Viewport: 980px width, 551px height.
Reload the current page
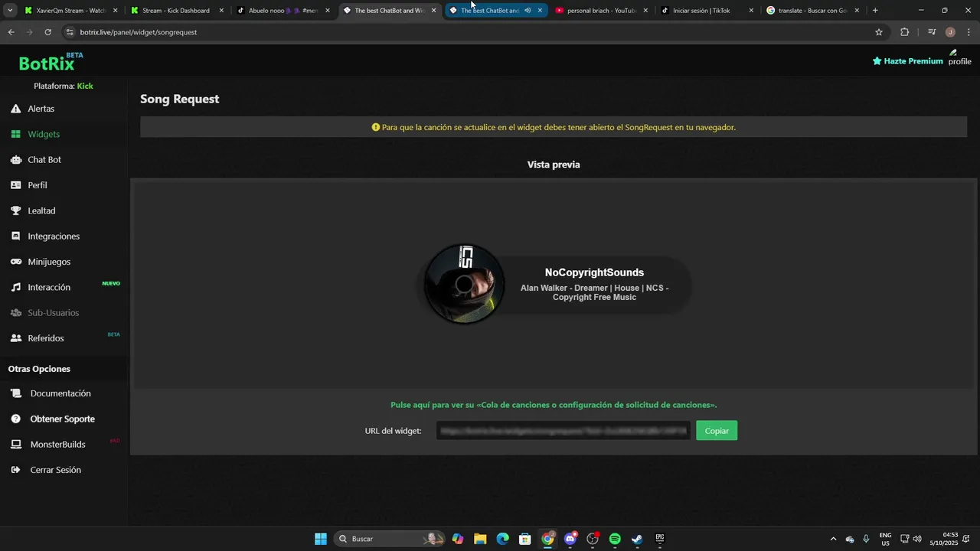[x=47, y=32]
